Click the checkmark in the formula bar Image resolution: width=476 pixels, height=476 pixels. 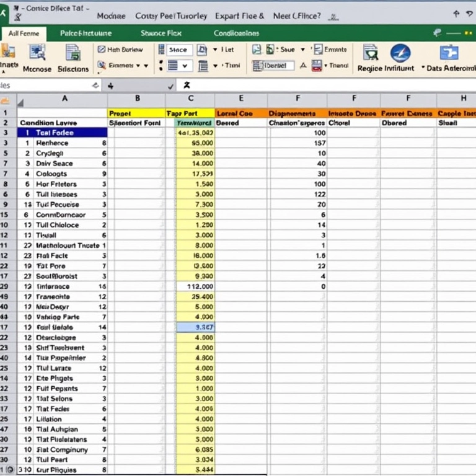click(x=170, y=86)
